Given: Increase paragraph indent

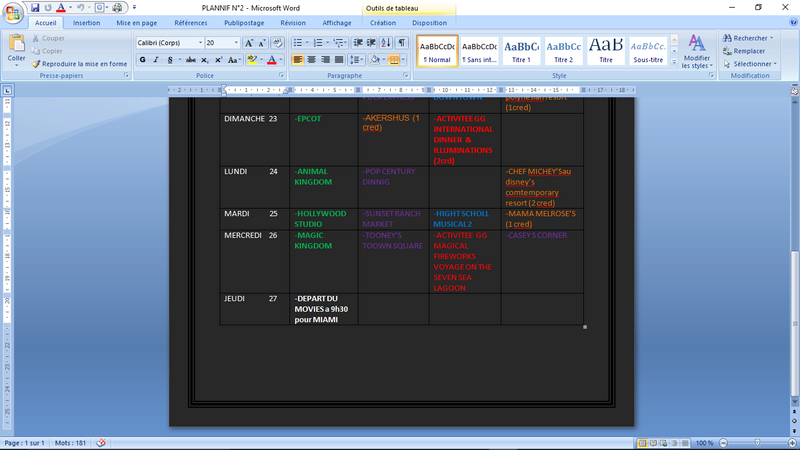Looking at the screenshot, I should (371, 43).
